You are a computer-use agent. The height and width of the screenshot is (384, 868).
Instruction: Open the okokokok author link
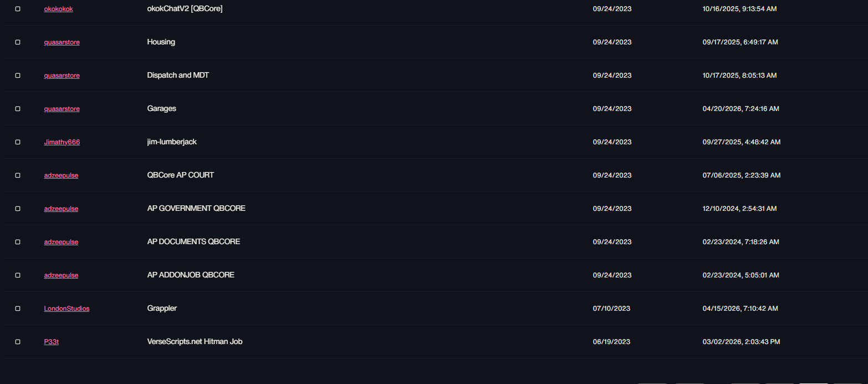pos(58,9)
